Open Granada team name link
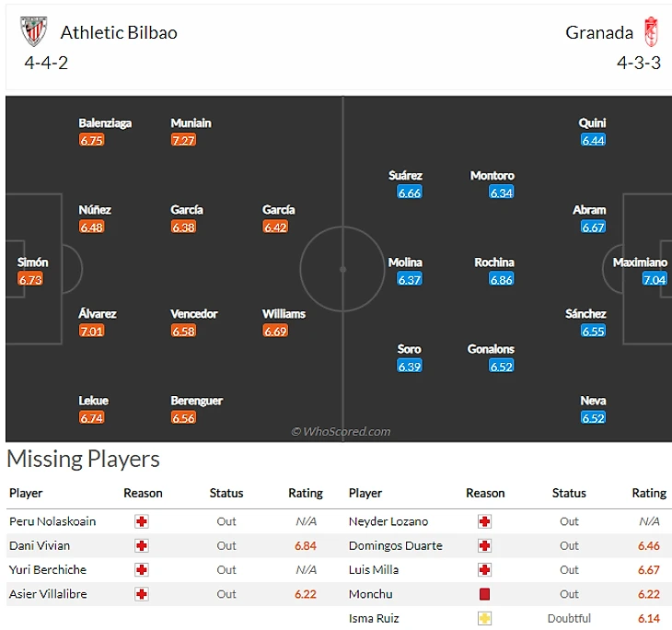672x630 pixels. point(599,33)
